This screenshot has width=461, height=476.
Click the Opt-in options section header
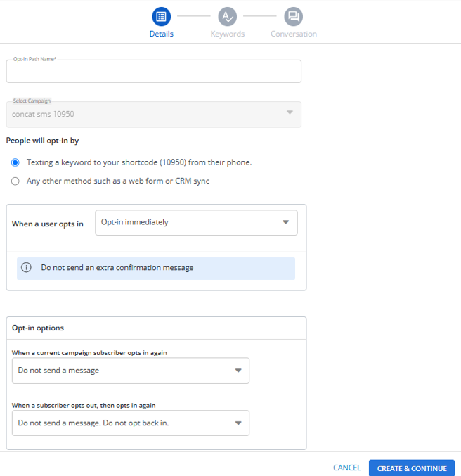click(x=38, y=328)
